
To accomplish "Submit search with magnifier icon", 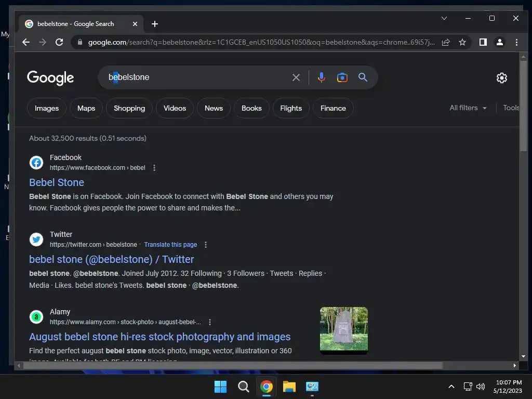I will click(x=363, y=77).
